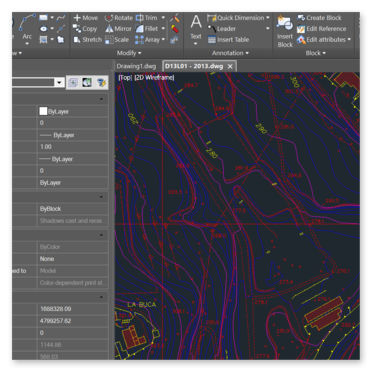Select the Spline curve tool
The width and height of the screenshot is (370, 370).
(61, 18)
